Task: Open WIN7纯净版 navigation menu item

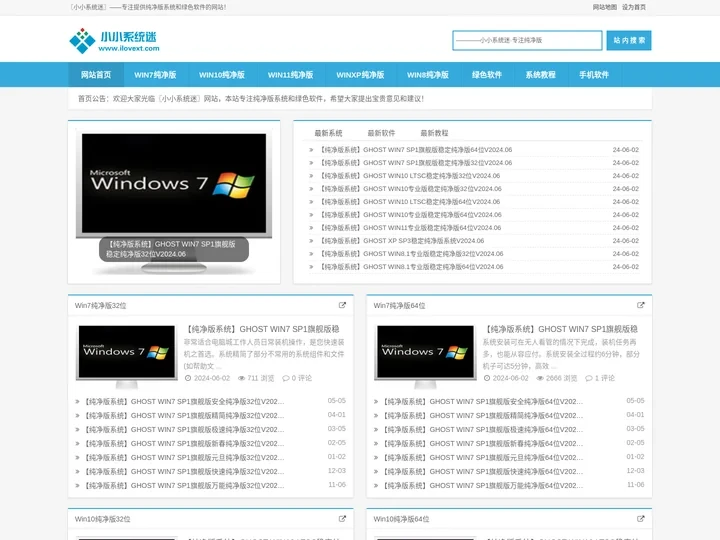Action: tap(155, 74)
